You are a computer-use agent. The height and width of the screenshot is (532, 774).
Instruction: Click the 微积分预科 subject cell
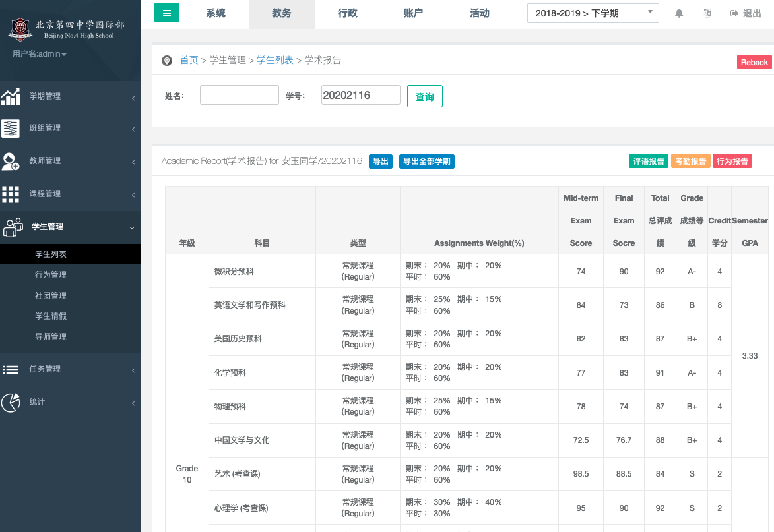coord(262,271)
